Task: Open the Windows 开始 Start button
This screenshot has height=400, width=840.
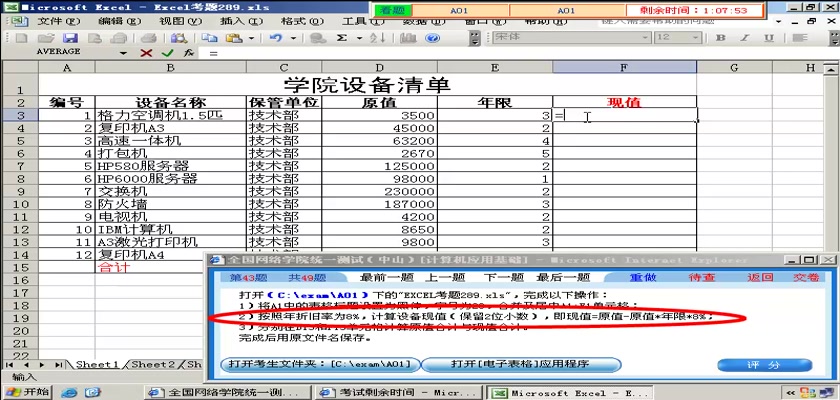Action: (x=26, y=392)
